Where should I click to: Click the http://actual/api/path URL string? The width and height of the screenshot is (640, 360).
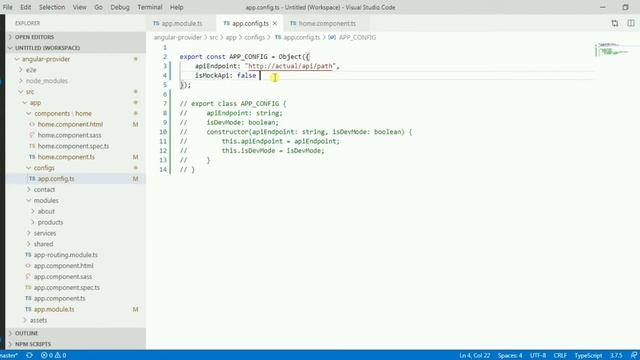290,66
